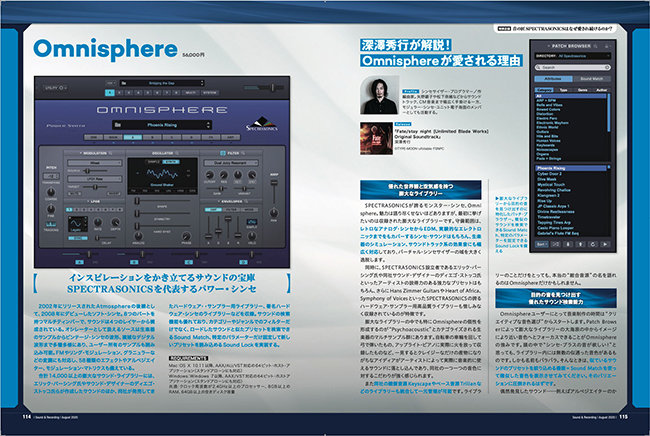Image resolution: width=650 pixels, height=436 pixels.
Task: Click the lock icon in Patch Browser header
Action: (x=606, y=46)
